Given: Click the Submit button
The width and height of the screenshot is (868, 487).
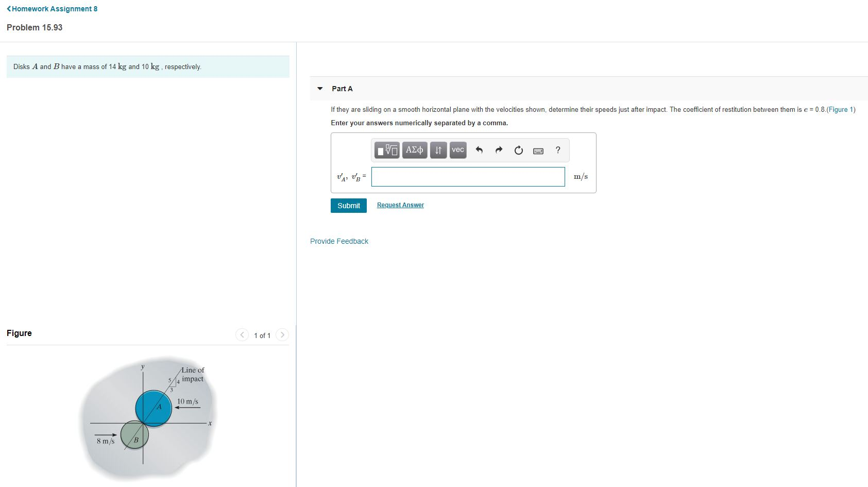Looking at the screenshot, I should tap(348, 205).
